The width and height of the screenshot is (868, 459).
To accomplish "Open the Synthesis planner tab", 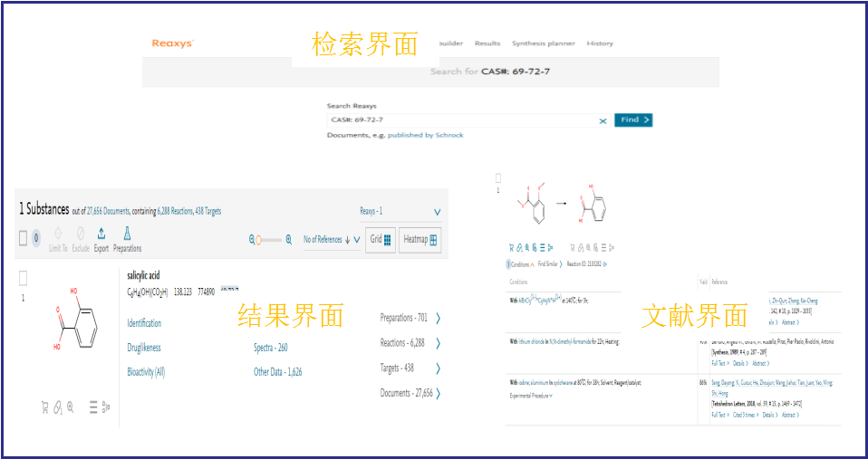I will (x=543, y=43).
